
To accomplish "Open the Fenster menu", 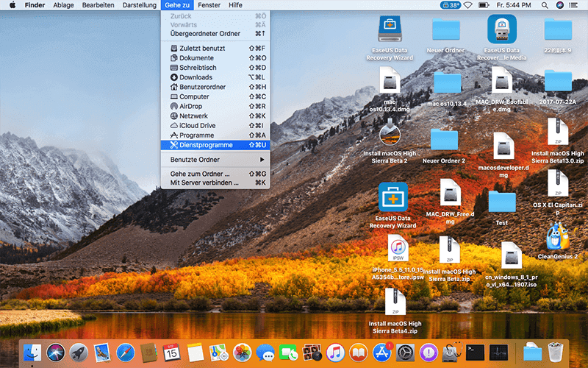I will click(x=209, y=5).
